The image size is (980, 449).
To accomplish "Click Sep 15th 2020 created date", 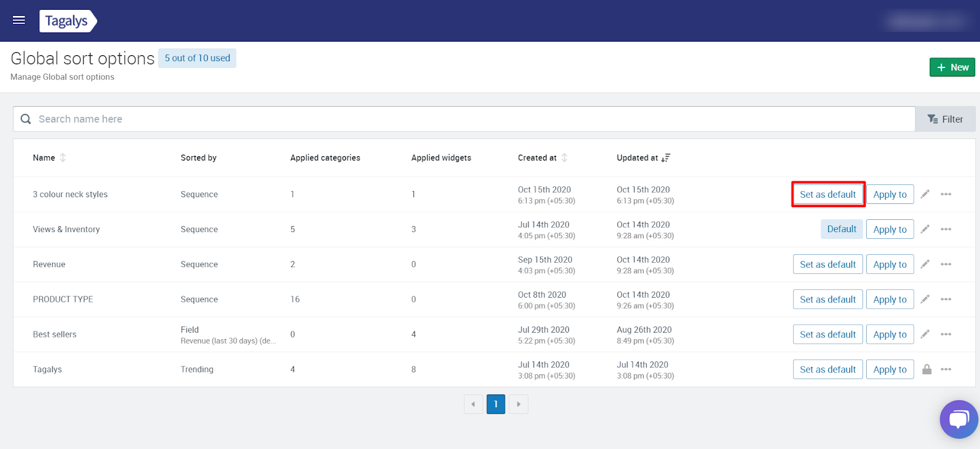I will [545, 260].
